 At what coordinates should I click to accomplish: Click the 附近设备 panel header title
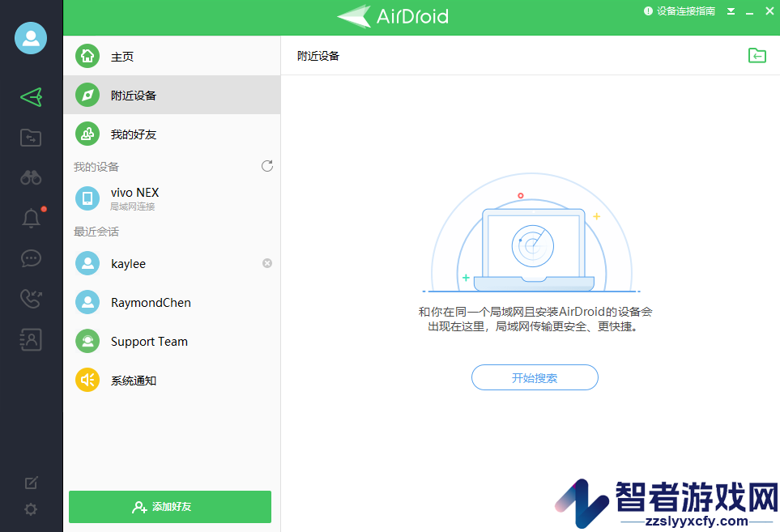point(318,56)
